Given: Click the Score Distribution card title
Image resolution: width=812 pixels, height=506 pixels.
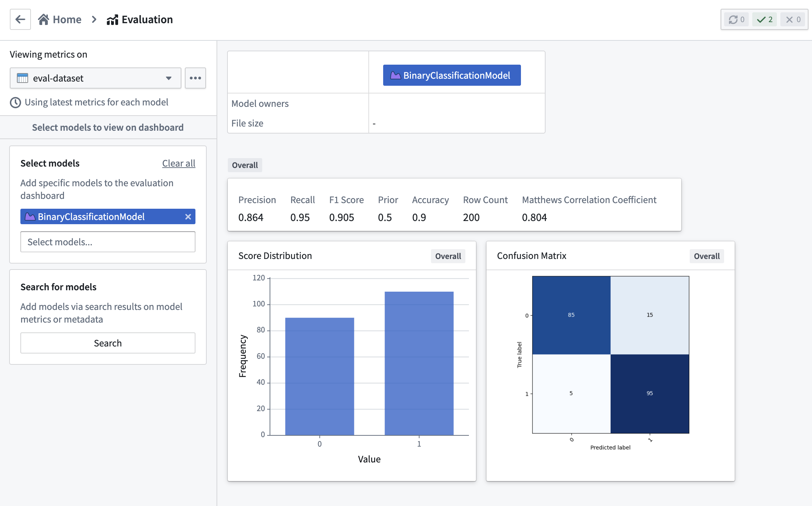Looking at the screenshot, I should point(275,256).
